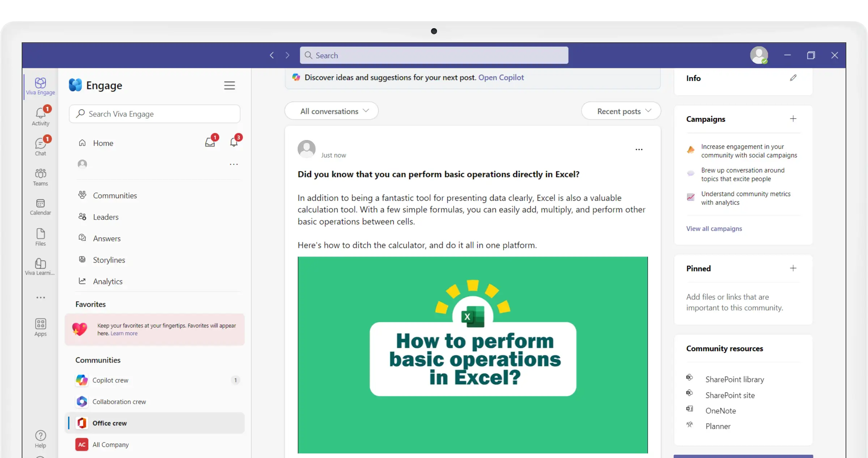868x458 pixels.
Task: Open Engage notifications bell with 3 badge
Action: (x=234, y=143)
